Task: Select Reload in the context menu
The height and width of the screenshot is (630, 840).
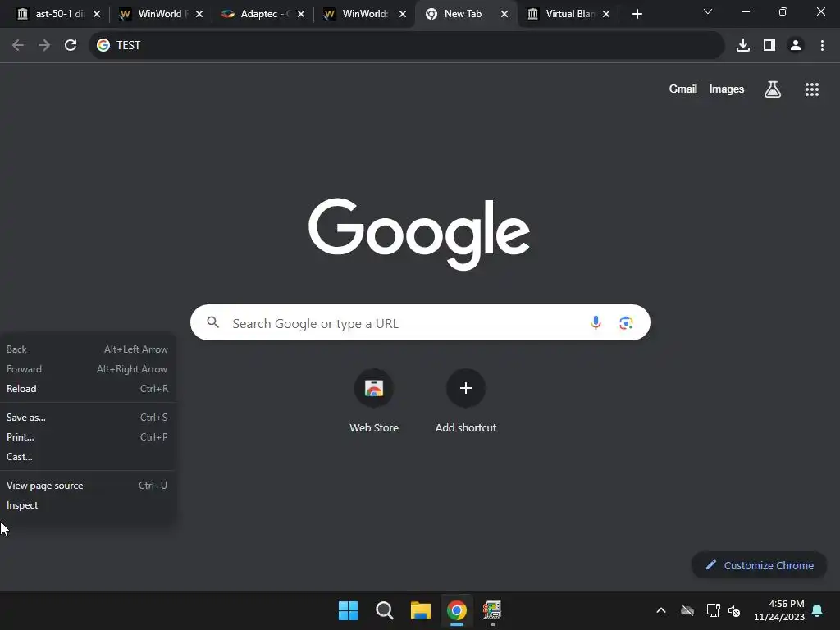Action: (x=87, y=388)
